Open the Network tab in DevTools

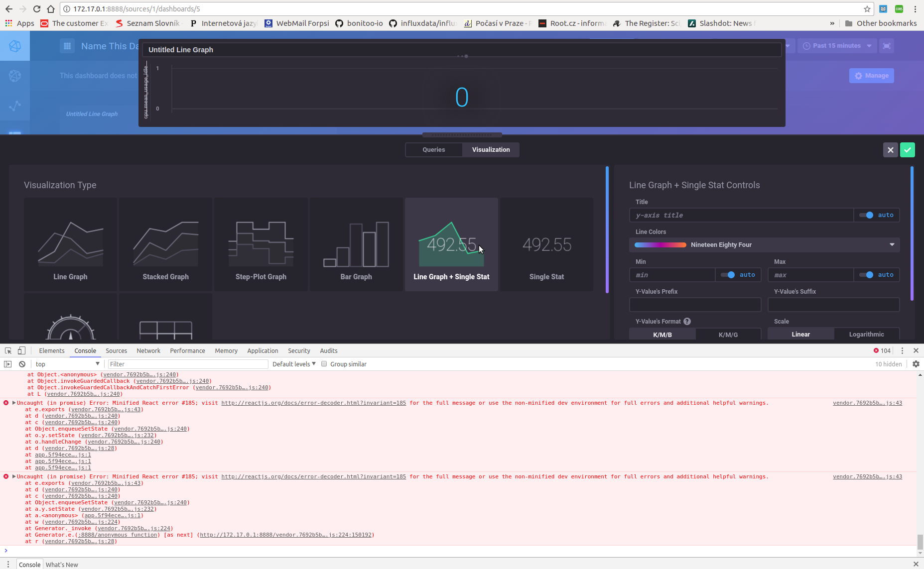pyautogui.click(x=148, y=350)
